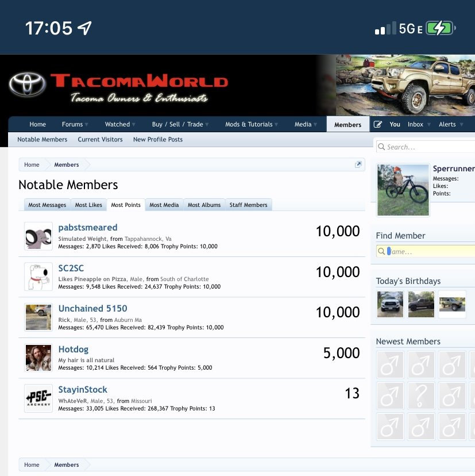Open StayinStock's PSE Archery avatar
This screenshot has height=476, width=475.
pyautogui.click(x=38, y=398)
